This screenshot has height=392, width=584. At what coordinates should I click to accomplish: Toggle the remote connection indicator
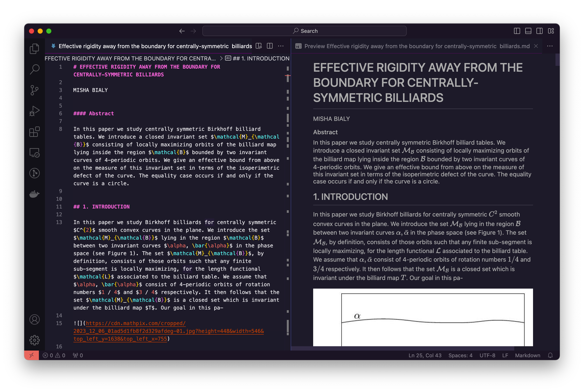click(32, 355)
